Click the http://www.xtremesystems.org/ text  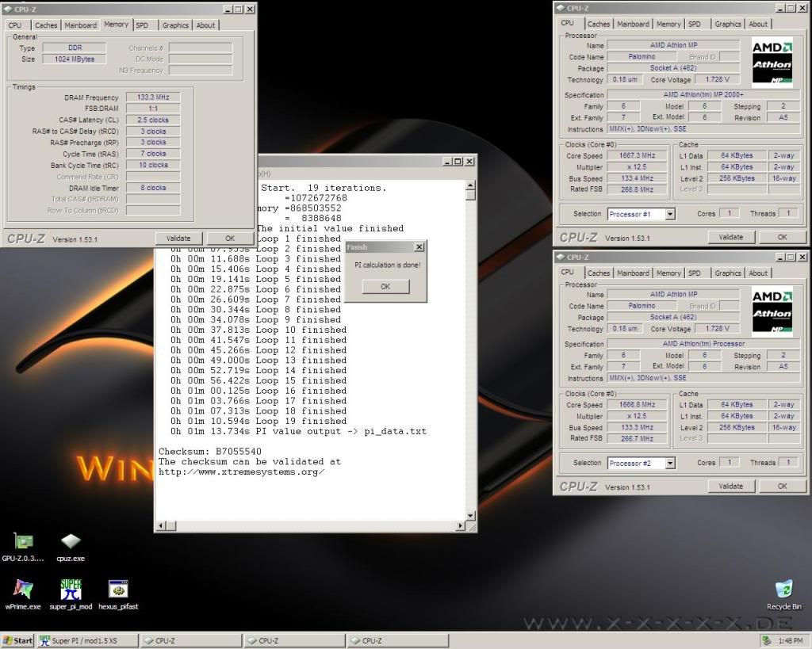[241, 472]
